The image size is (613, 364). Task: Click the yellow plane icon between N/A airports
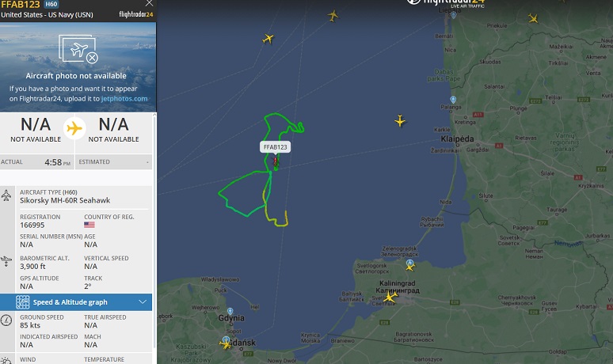point(74,128)
